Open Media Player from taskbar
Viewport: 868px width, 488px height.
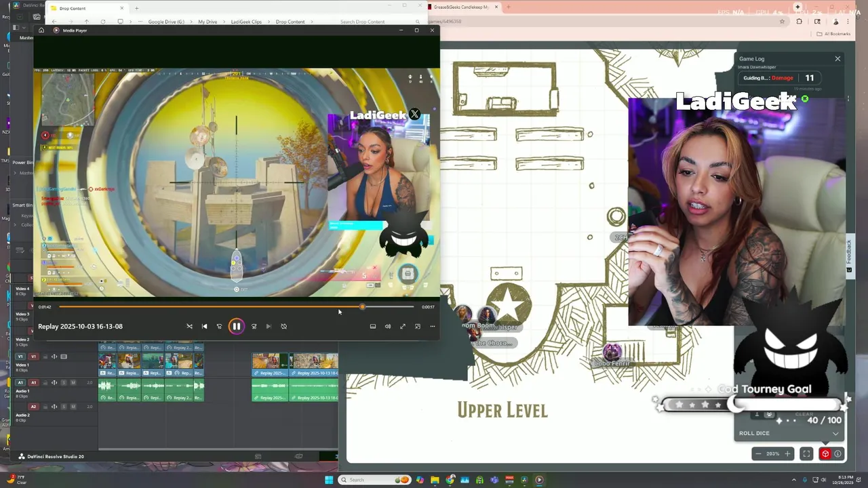click(x=539, y=480)
